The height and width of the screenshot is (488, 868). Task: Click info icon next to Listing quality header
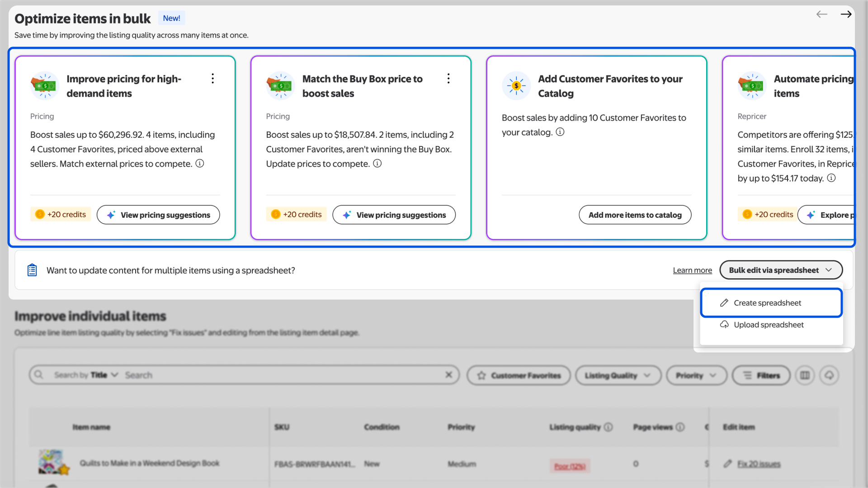(x=609, y=427)
